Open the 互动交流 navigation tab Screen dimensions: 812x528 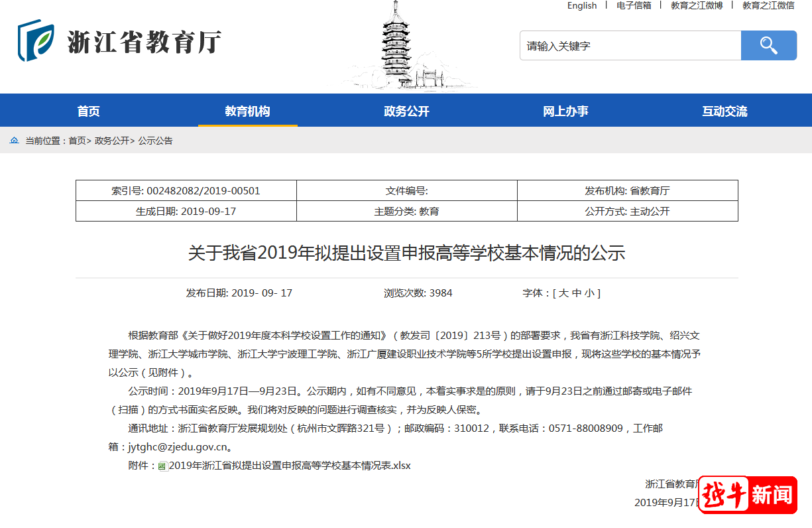725,111
